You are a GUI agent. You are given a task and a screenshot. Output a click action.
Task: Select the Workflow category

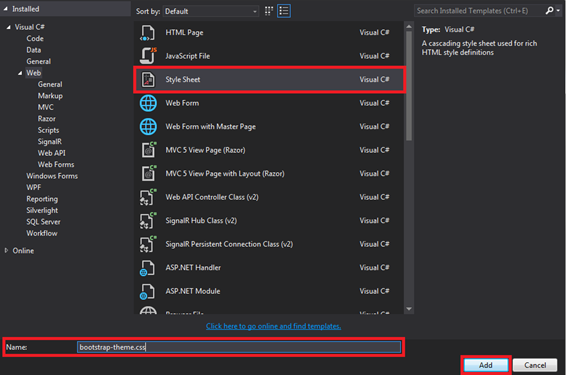(42, 234)
